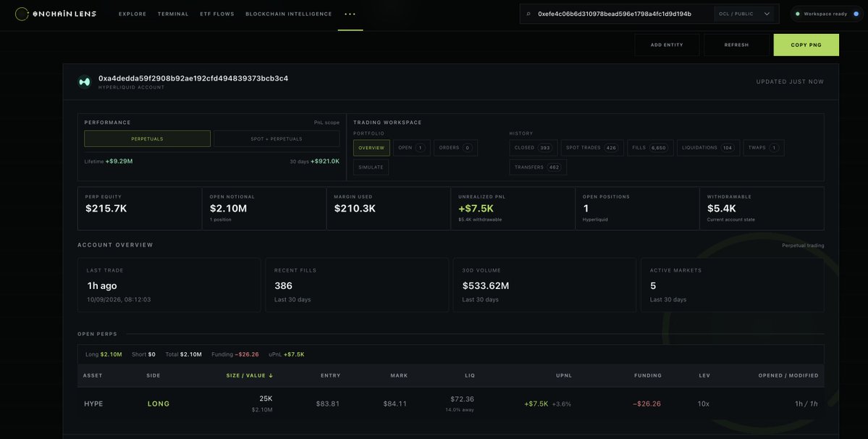Click the green Workspace ready indicator dot
The width and height of the screenshot is (868, 439).
point(798,14)
